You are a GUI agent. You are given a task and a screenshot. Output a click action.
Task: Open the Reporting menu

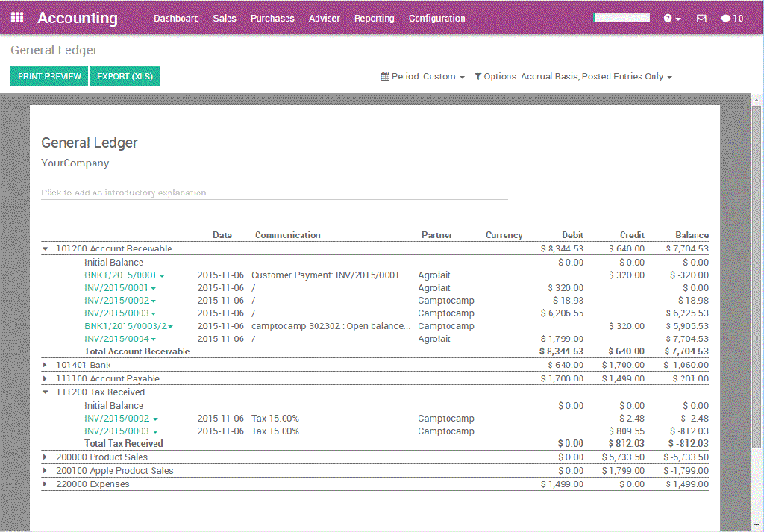click(x=374, y=18)
